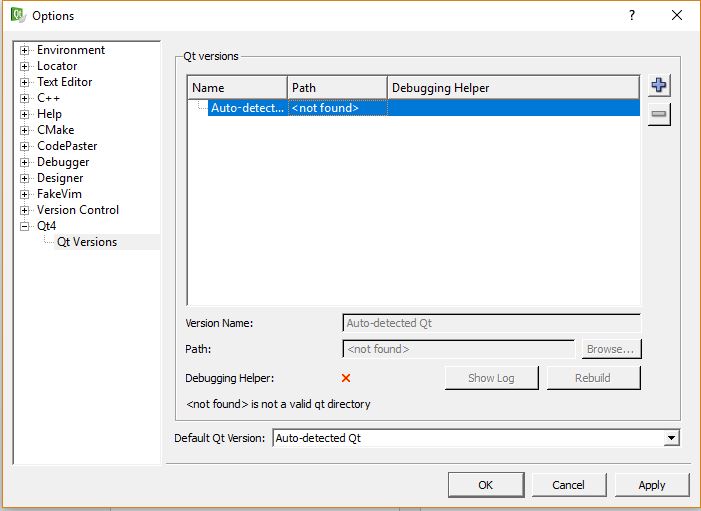Remove selected Qt version with minus icon

[x=659, y=114]
